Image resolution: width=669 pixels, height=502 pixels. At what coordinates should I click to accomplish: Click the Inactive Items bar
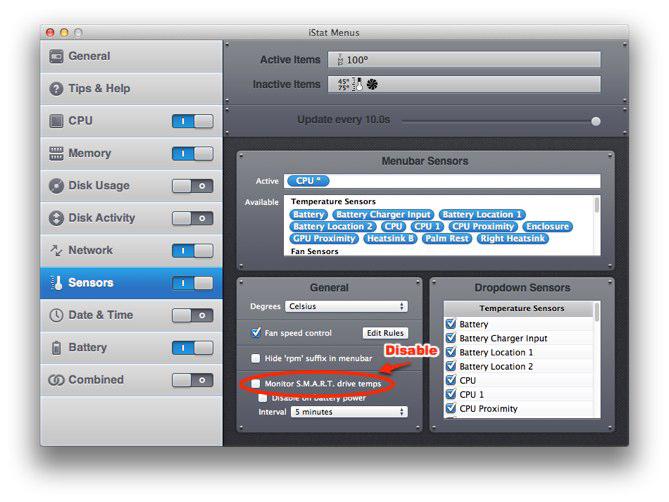tap(464, 84)
